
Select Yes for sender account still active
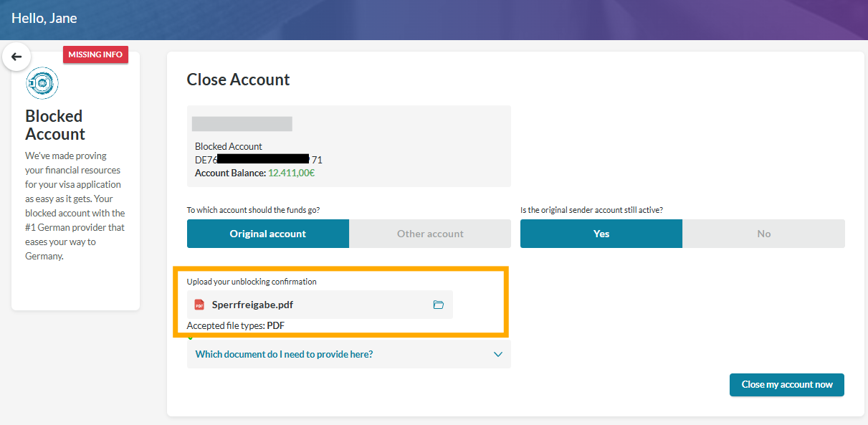click(x=601, y=234)
